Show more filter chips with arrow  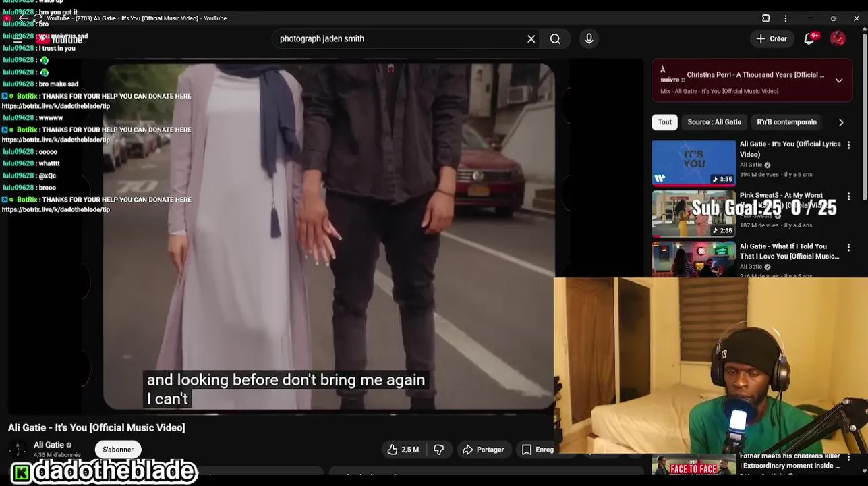pyautogui.click(x=841, y=122)
